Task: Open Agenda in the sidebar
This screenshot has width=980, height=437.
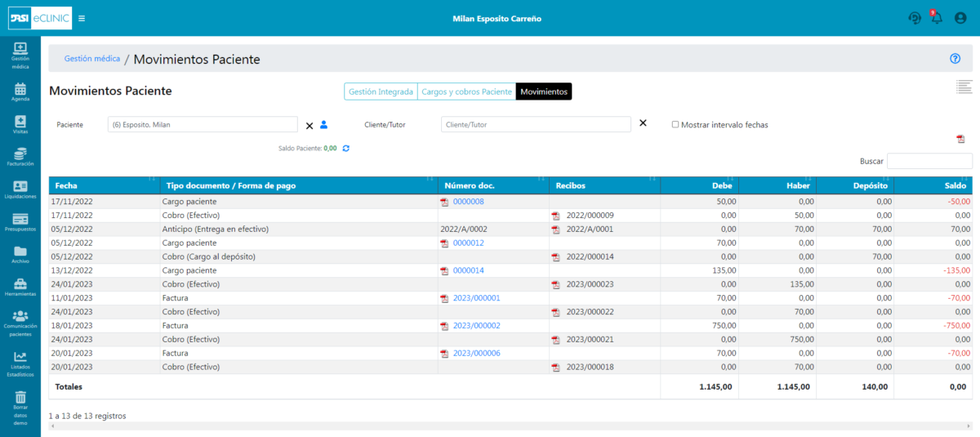Action: point(20,91)
